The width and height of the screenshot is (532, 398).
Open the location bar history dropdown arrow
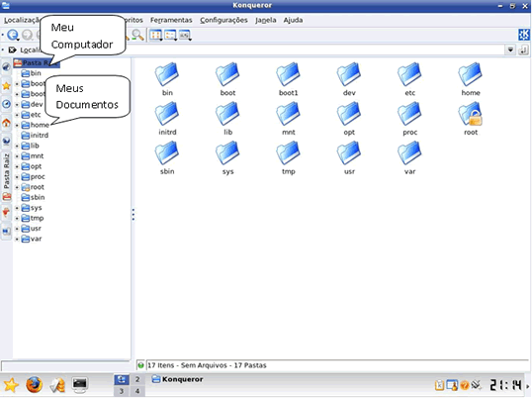(x=510, y=50)
